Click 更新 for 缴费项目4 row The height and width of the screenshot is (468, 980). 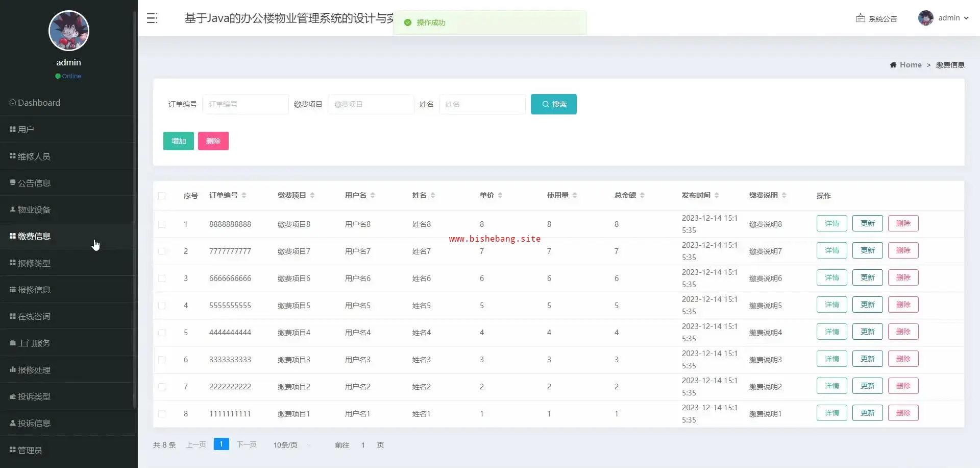coord(868,332)
